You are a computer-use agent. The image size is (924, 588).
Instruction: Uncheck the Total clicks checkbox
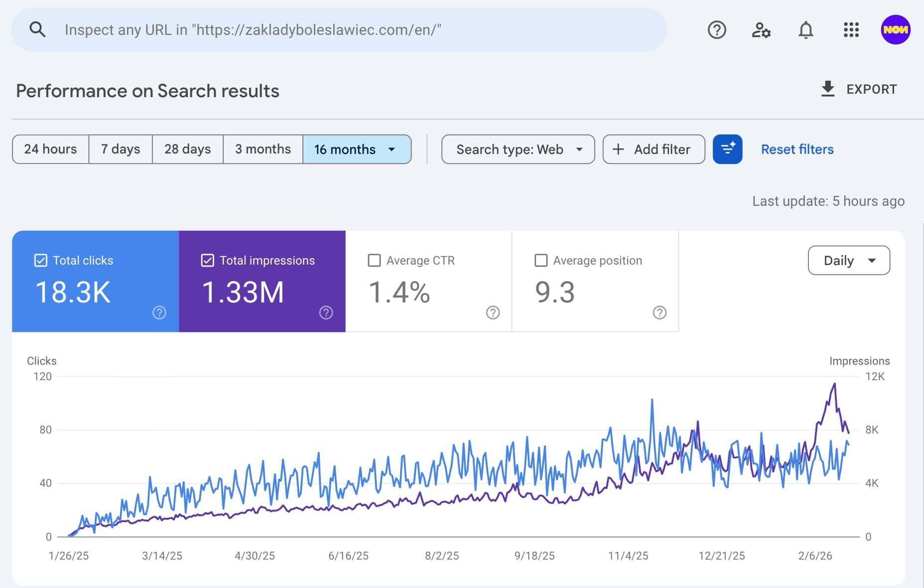click(x=41, y=260)
